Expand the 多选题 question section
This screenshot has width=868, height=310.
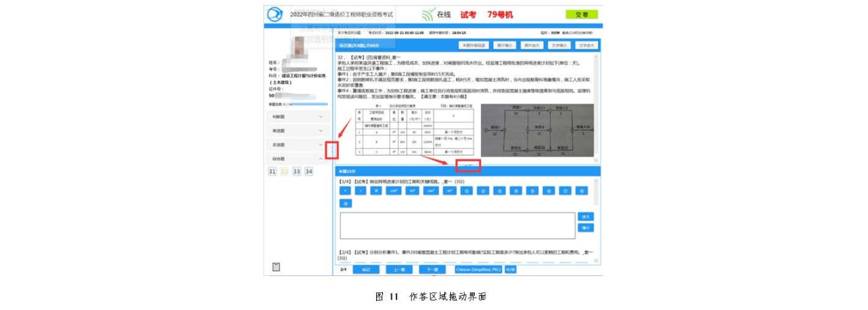pos(299,145)
